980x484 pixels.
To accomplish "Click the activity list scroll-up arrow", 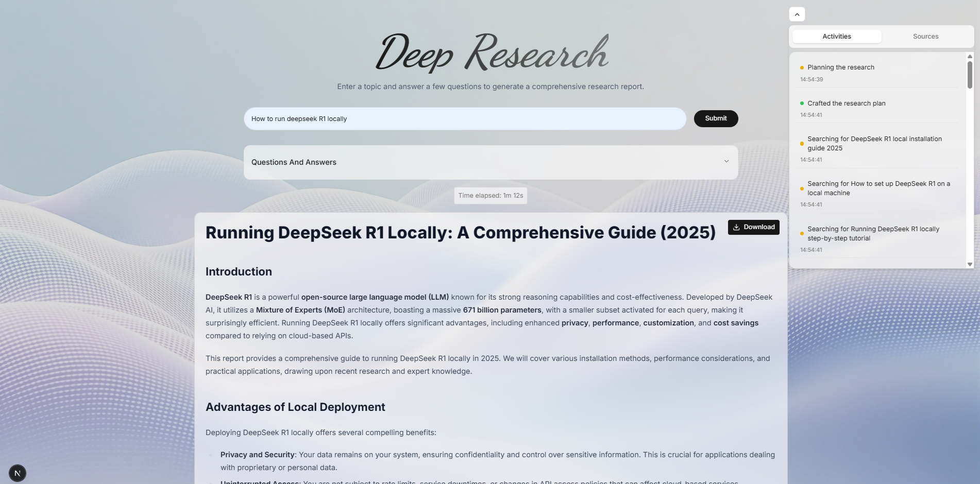I will tap(970, 56).
